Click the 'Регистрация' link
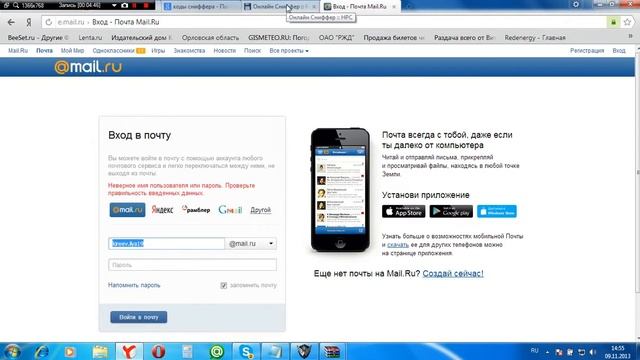The height and width of the screenshot is (360, 640). pyautogui.click(x=587, y=51)
